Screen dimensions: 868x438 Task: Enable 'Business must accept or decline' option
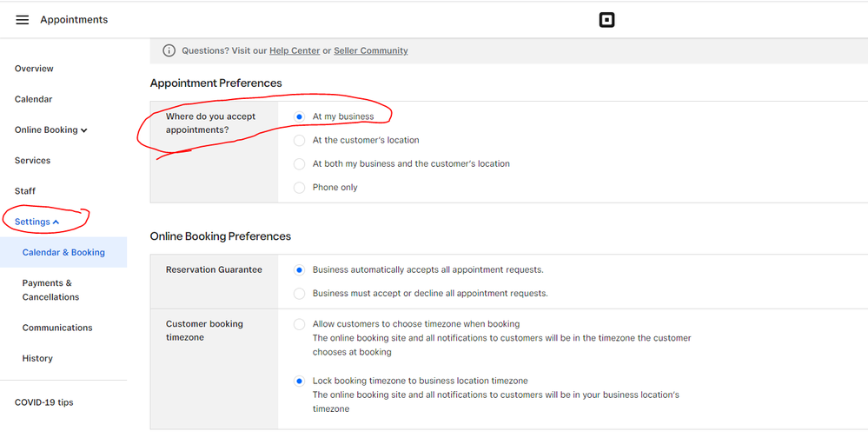pyautogui.click(x=300, y=294)
